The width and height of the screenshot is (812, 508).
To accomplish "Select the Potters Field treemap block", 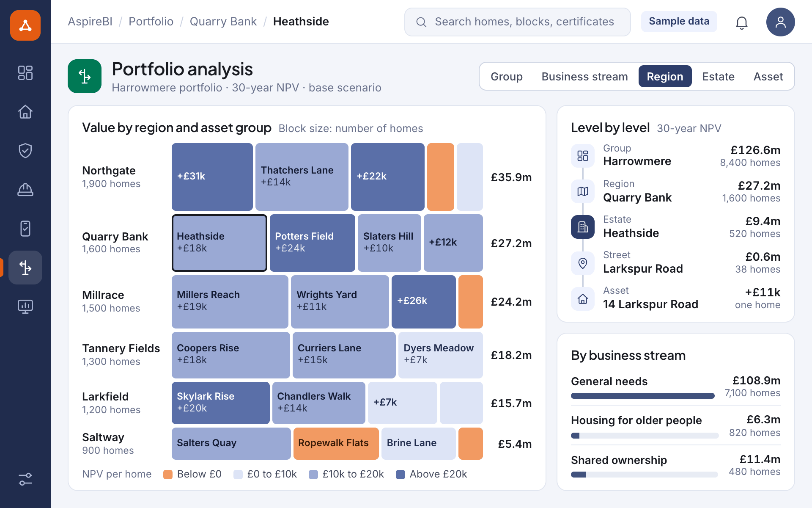I will click(x=312, y=243).
